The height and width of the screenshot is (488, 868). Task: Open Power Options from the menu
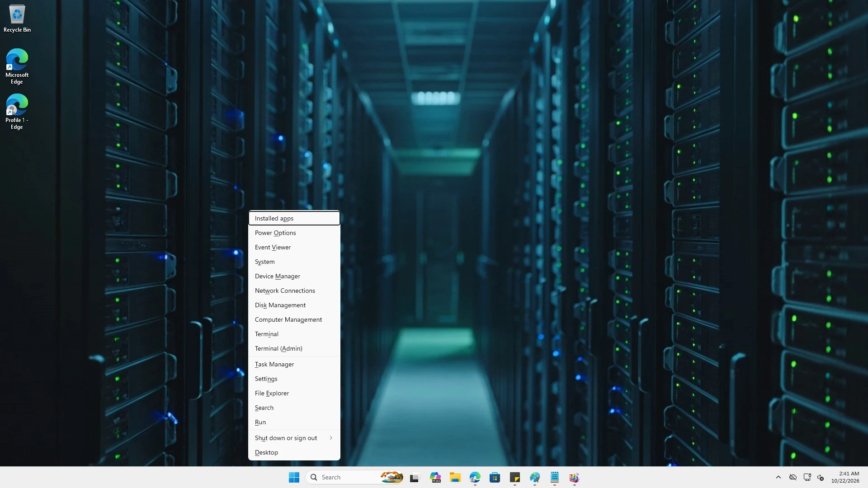(x=294, y=233)
